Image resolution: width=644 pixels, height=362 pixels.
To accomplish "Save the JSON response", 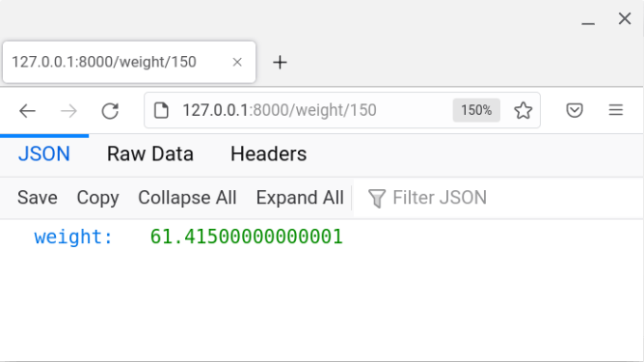I will 38,198.
